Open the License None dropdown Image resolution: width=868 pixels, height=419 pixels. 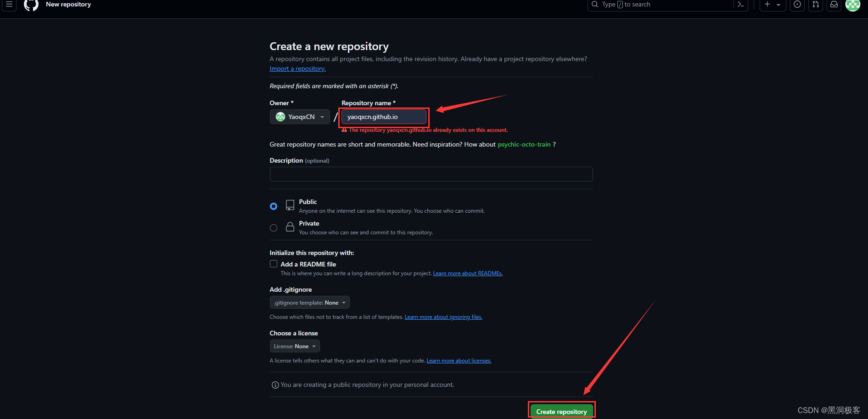point(295,346)
